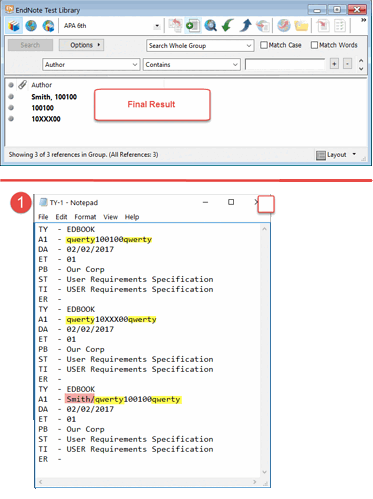The image size is (373, 499).
Task: Maximize the TY-1 Notepad window
Action: pos(231,202)
